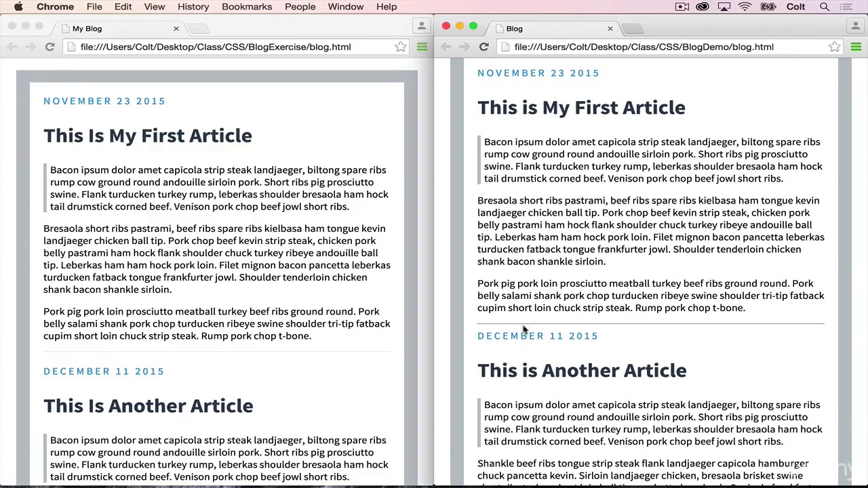
Task: Click 'Pork pig pork loin' paragraph in My Blog window
Action: pos(217,324)
